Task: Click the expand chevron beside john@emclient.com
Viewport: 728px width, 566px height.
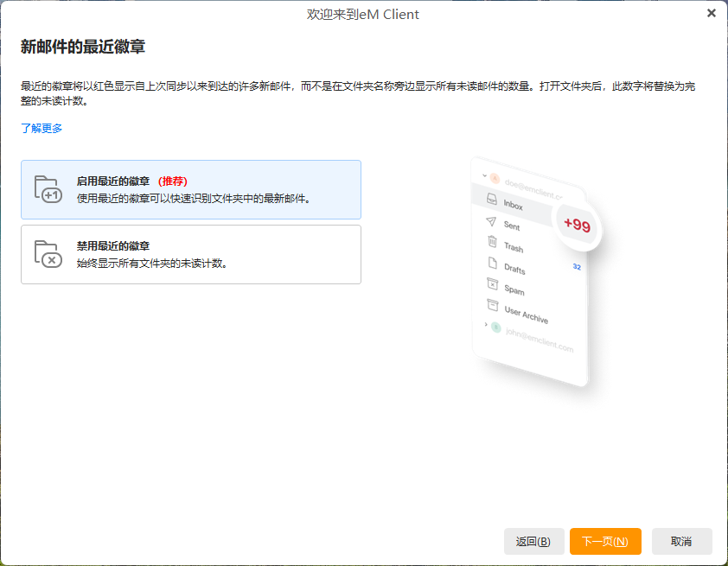Action: pos(486,324)
